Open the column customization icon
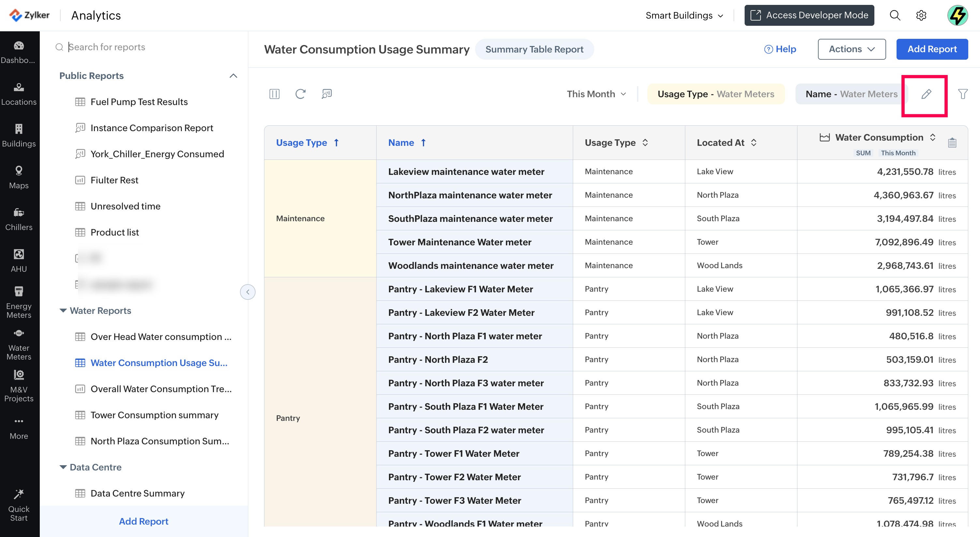The width and height of the screenshot is (980, 537). [x=274, y=94]
